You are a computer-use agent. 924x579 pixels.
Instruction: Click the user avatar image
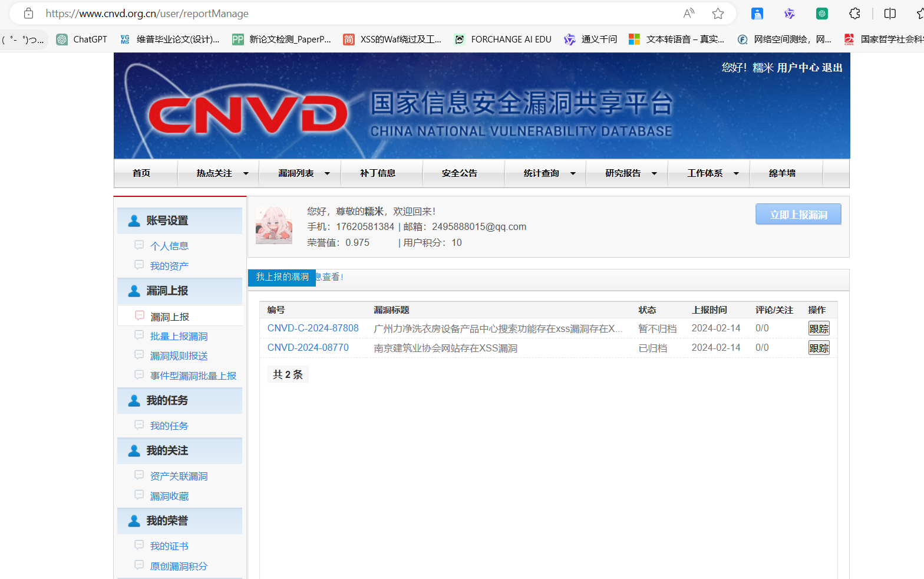point(274,225)
